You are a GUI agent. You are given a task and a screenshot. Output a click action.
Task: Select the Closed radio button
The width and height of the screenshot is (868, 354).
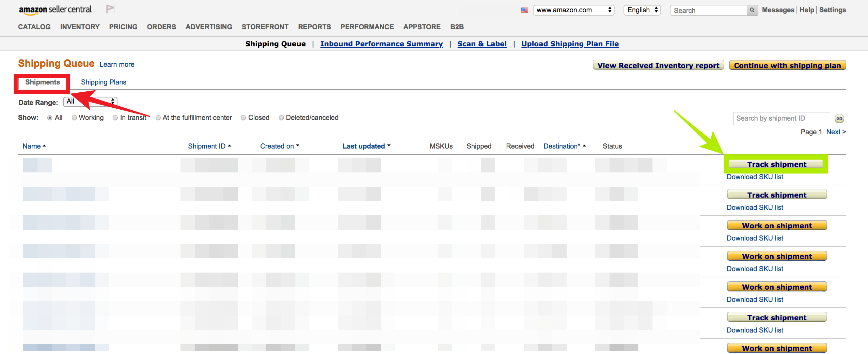tap(243, 118)
